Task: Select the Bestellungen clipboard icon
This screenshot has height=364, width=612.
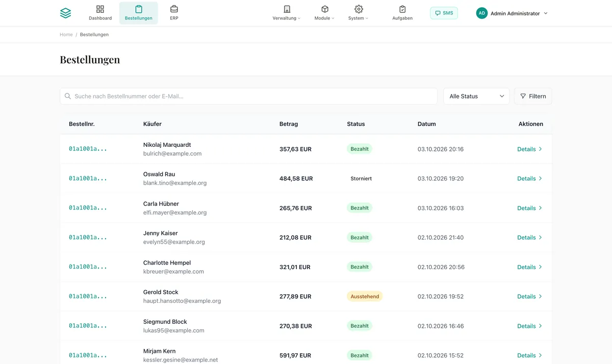Action: tap(139, 9)
